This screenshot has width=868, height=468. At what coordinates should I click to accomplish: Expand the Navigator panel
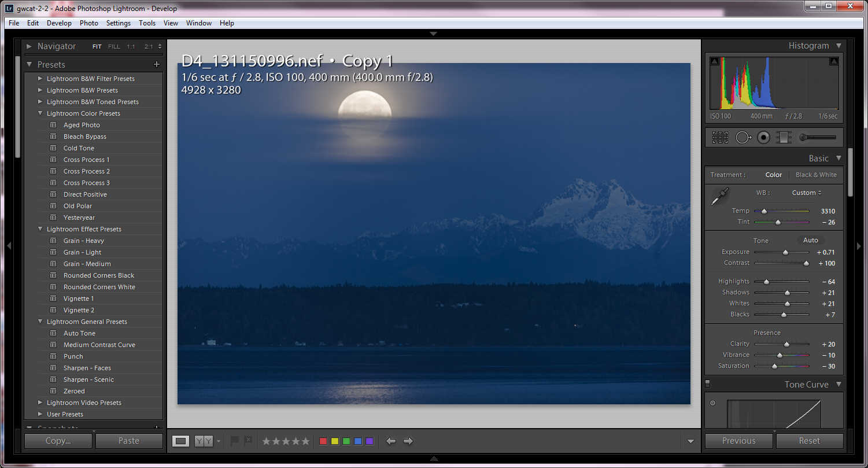[x=29, y=46]
